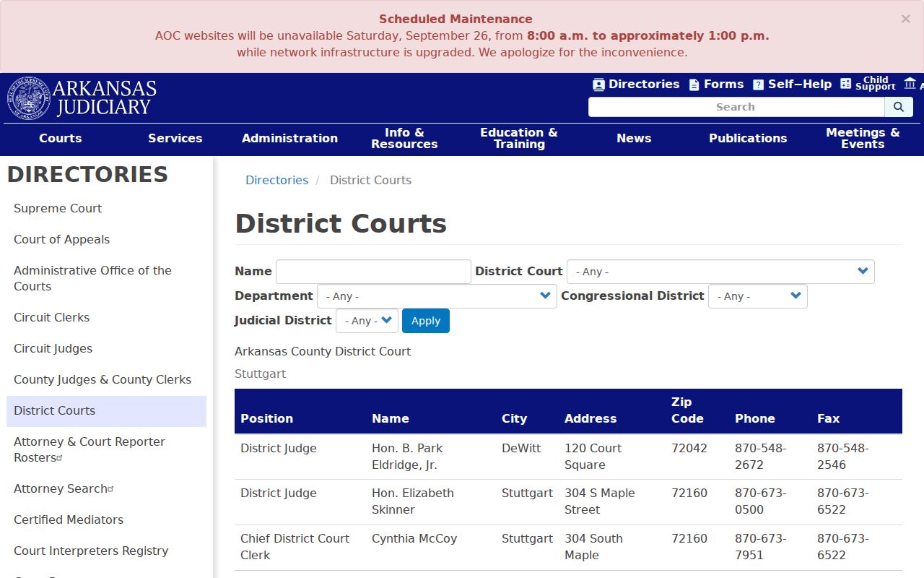Click the Position column header

(x=266, y=418)
